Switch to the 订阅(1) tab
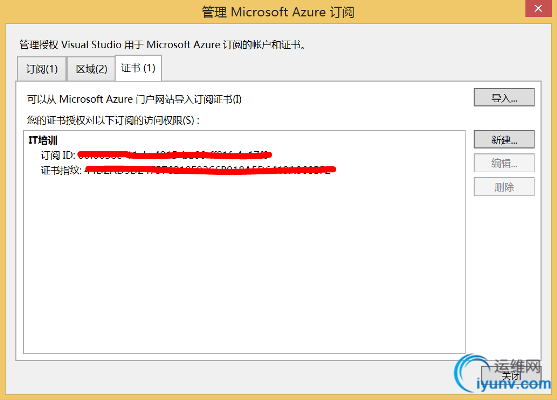 click(42, 69)
